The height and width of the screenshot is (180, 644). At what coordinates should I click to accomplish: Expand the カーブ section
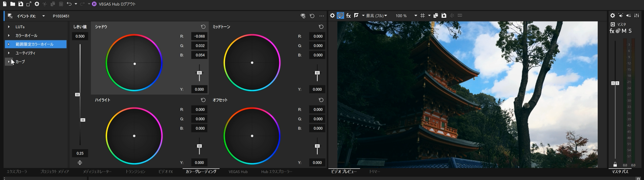coord(9,61)
